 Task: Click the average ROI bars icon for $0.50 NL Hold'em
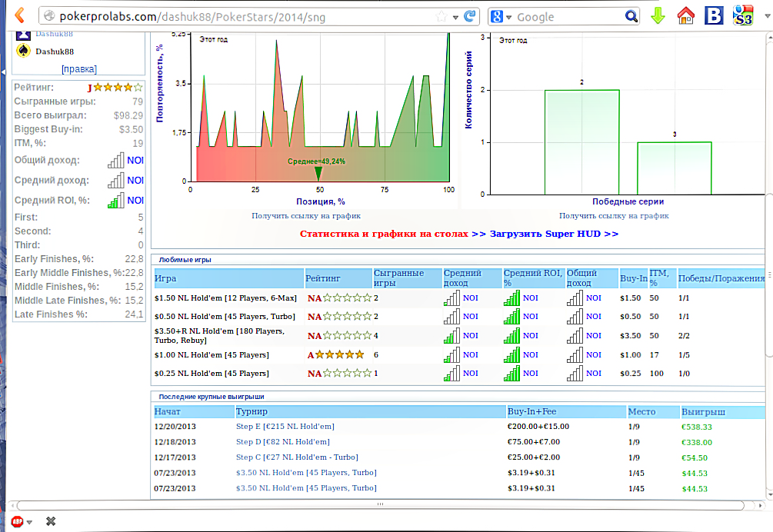(x=511, y=316)
